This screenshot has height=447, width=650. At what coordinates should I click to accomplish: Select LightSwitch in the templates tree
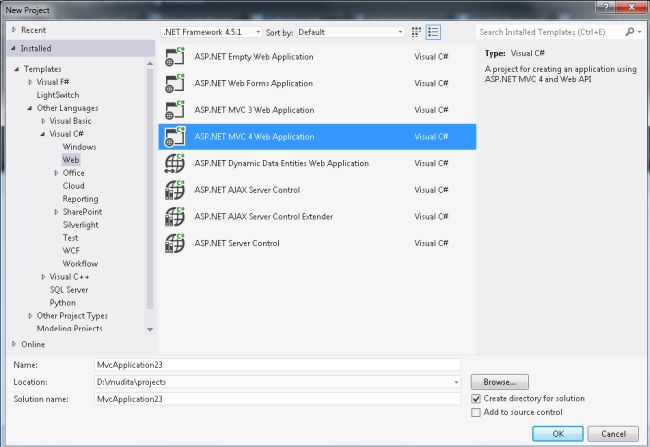point(58,95)
